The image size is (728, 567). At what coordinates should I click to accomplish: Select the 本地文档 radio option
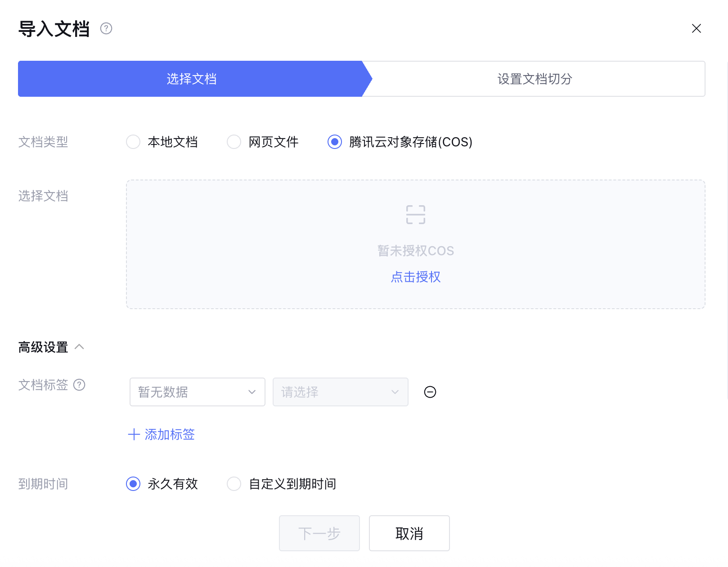click(x=133, y=142)
